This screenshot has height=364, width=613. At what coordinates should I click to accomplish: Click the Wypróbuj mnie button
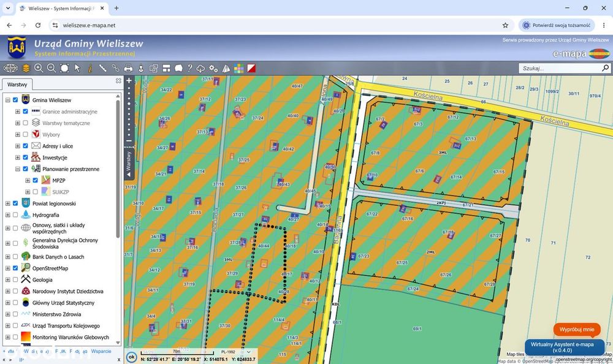577,330
